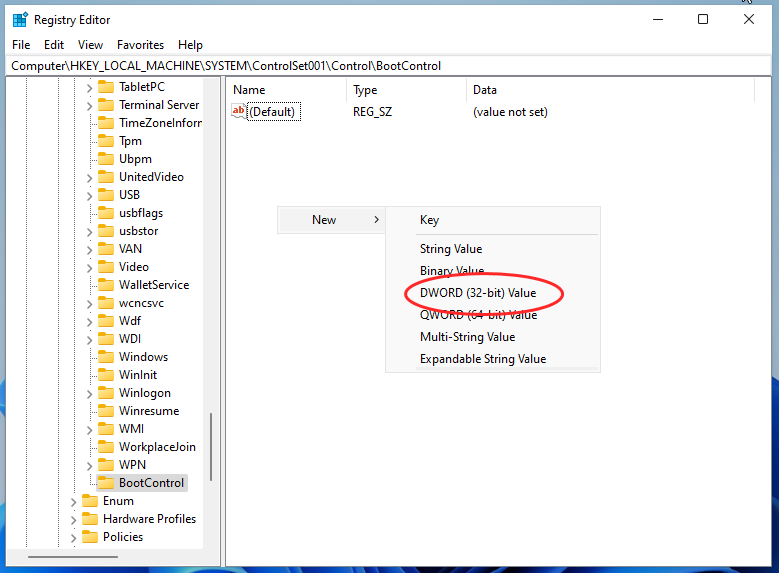Viewport: 779px width, 573px height.
Task: Expand the WDI key
Action: (x=89, y=340)
